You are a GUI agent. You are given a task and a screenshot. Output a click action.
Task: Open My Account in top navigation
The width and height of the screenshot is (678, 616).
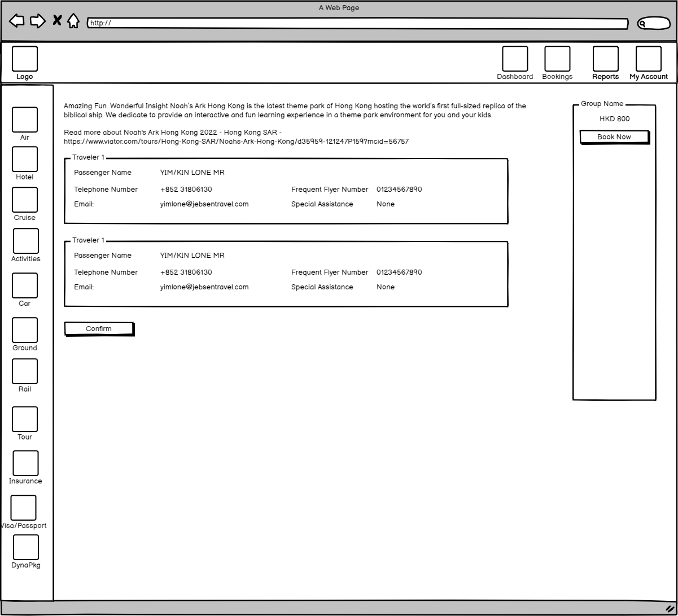[x=649, y=59]
